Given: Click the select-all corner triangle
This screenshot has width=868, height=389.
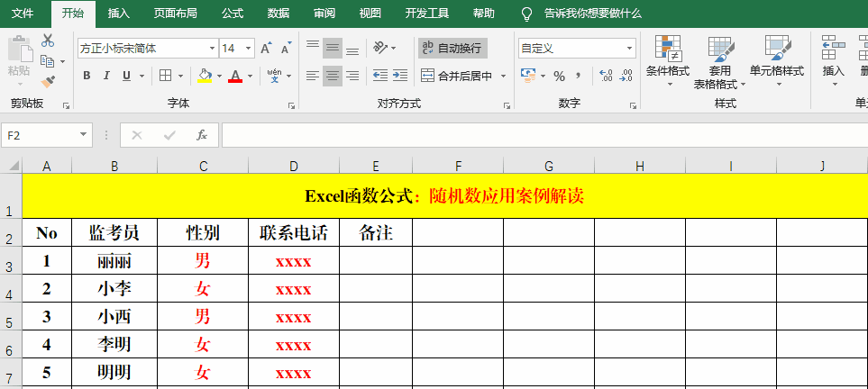Looking at the screenshot, I should (12, 166).
